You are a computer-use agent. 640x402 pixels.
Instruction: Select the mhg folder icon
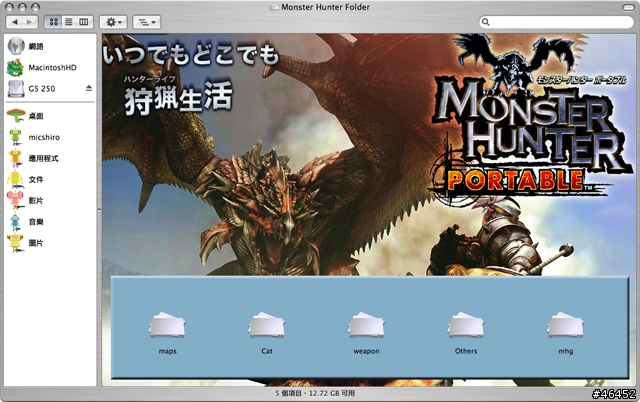[565, 325]
